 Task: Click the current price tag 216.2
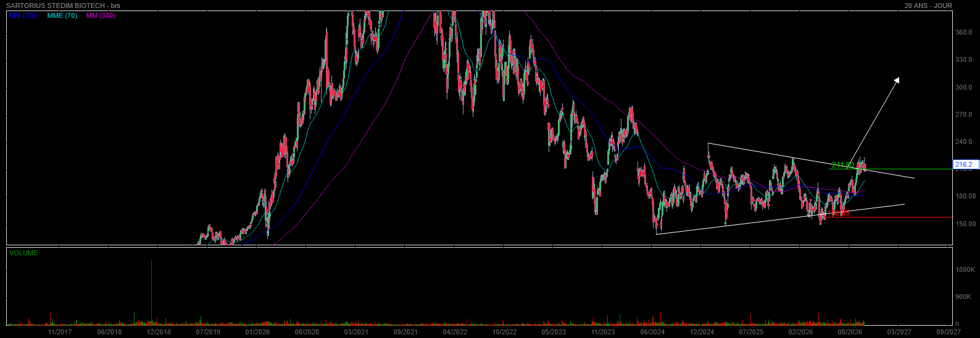[x=965, y=164]
